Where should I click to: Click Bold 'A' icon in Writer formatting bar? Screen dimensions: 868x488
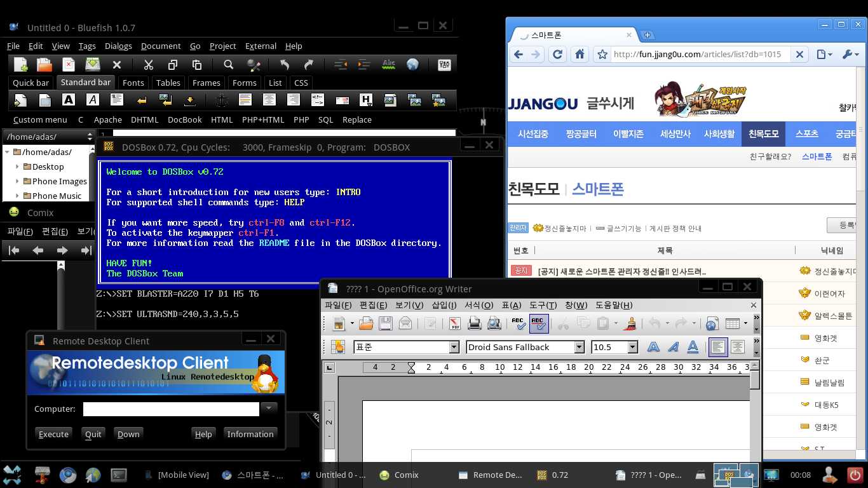(x=653, y=347)
